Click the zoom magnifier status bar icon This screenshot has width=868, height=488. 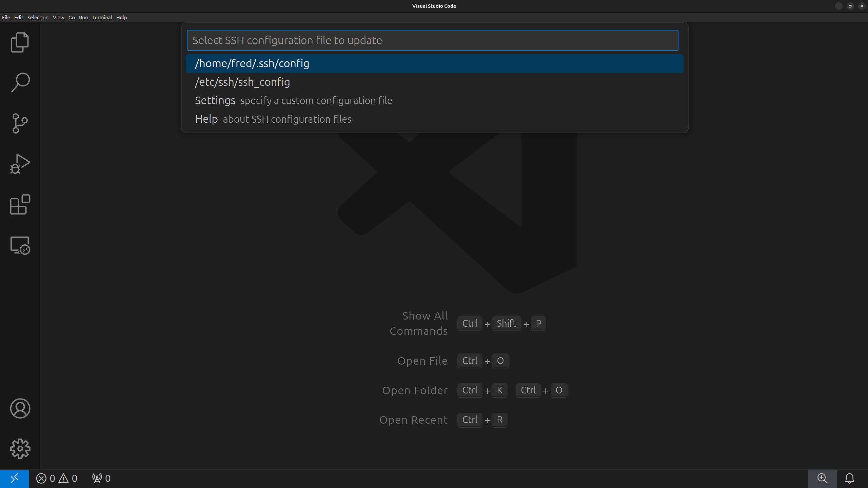click(x=822, y=479)
